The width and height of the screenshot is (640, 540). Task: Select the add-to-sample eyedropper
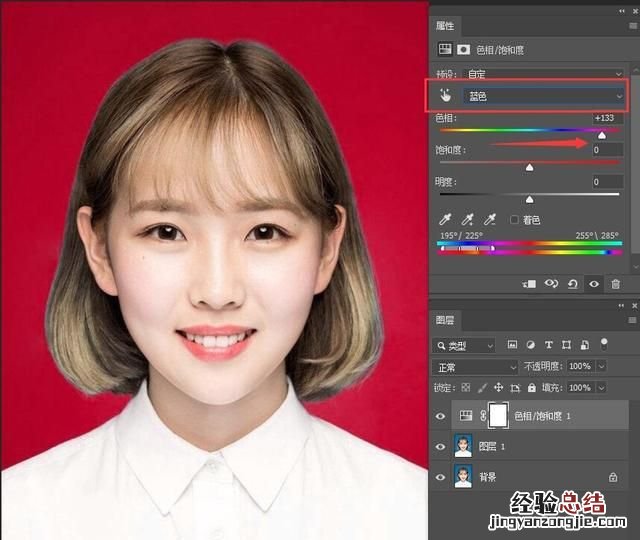coord(468,219)
